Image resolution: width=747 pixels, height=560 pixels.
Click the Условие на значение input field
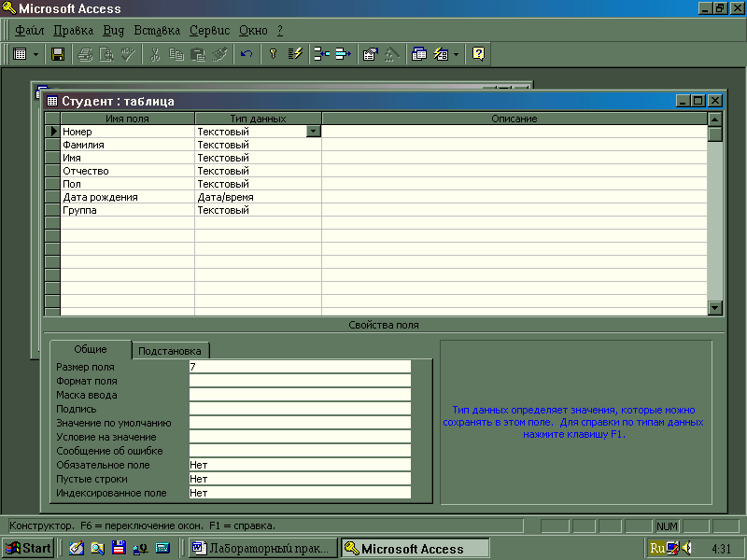pyautogui.click(x=300, y=437)
